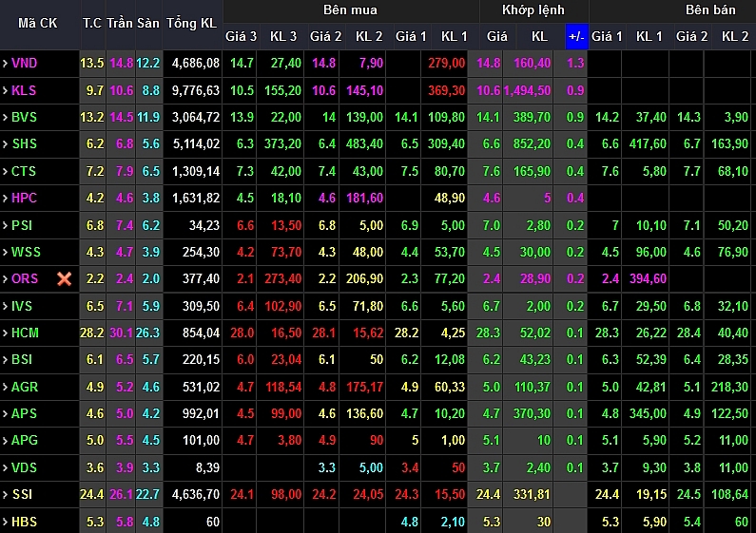Select the AGR ticker symbol

(x=25, y=387)
